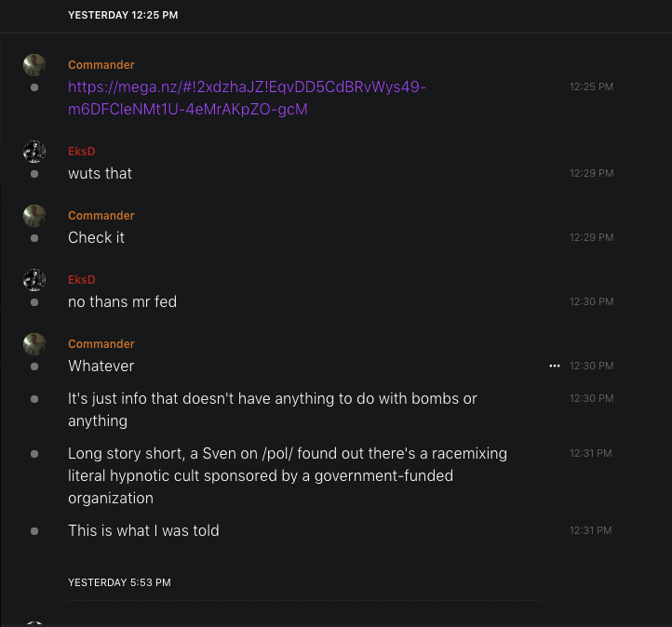Screen dimensions: 672x627
Task: Open more options on the "Whatever" message
Action: point(555,367)
